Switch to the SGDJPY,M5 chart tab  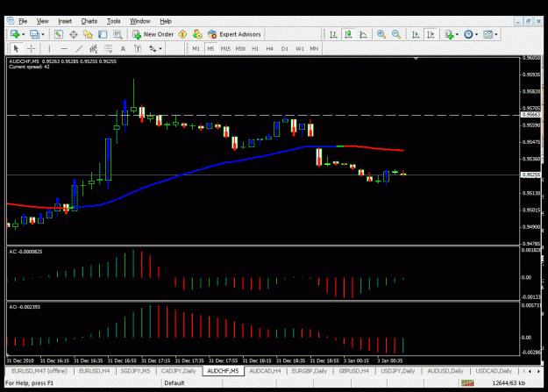[x=135, y=371]
